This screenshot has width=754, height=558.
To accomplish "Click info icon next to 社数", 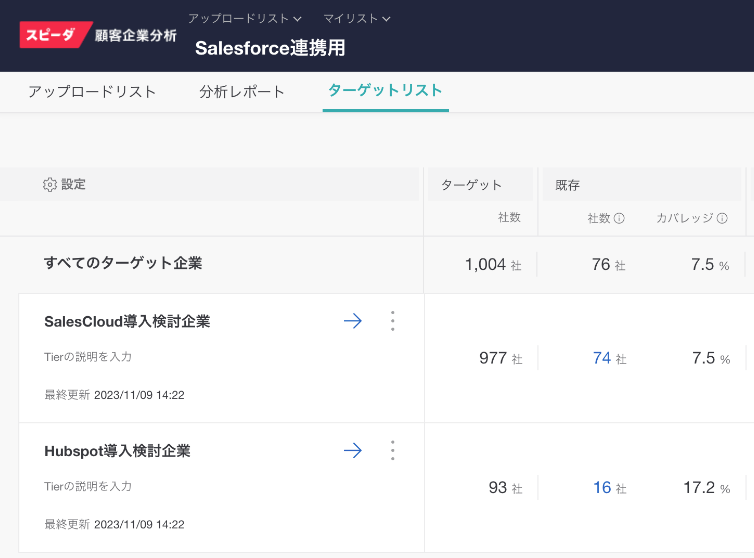I will [x=619, y=218].
